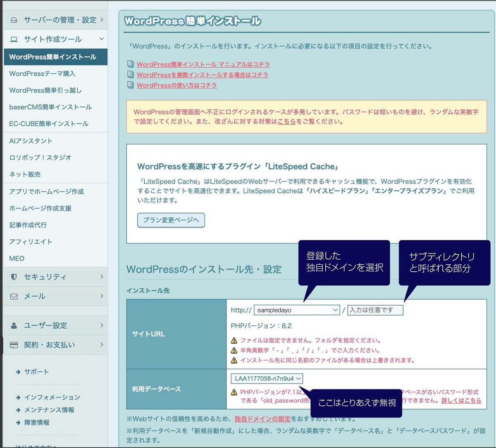Screen dimensions: 496x448
Task: Collapse the サイト作成ツール menu chevron
Action: point(102,39)
